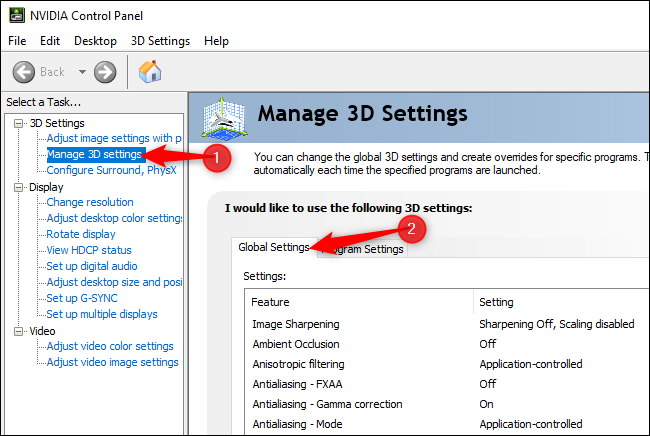Open the 3D Settings menu
This screenshot has width=650, height=436.
(x=160, y=41)
